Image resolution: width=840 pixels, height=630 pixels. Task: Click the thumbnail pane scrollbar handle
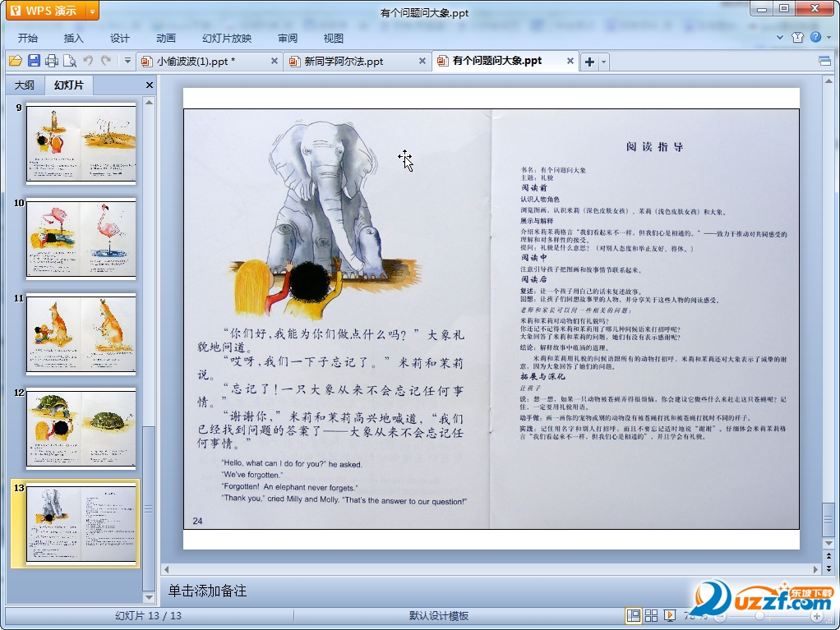[x=149, y=508]
